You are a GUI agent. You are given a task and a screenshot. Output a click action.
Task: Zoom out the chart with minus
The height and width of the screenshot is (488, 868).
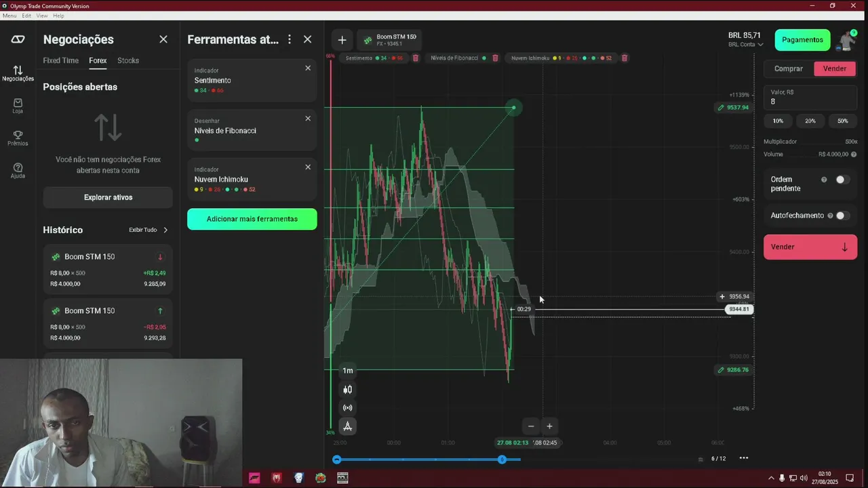(x=531, y=426)
